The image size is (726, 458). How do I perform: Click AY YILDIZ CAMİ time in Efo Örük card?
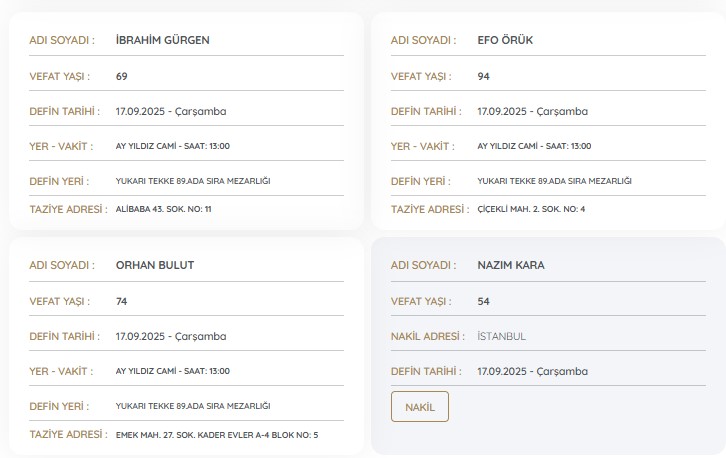[x=534, y=146]
